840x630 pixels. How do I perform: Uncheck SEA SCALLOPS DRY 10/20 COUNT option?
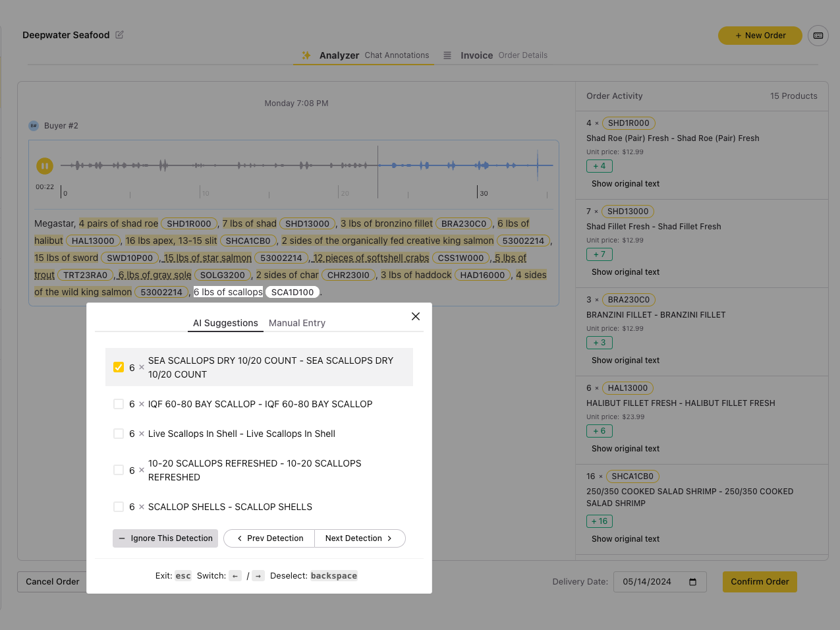(x=119, y=367)
